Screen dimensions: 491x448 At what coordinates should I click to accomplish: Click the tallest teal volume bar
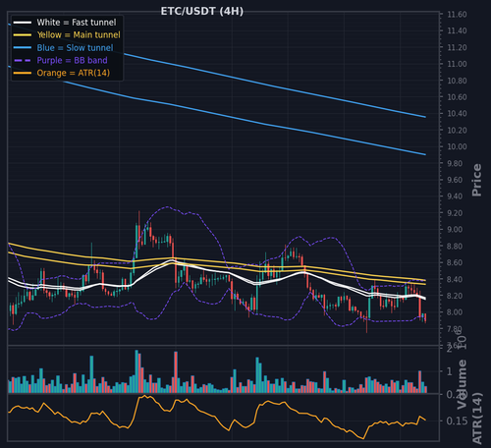136,371
